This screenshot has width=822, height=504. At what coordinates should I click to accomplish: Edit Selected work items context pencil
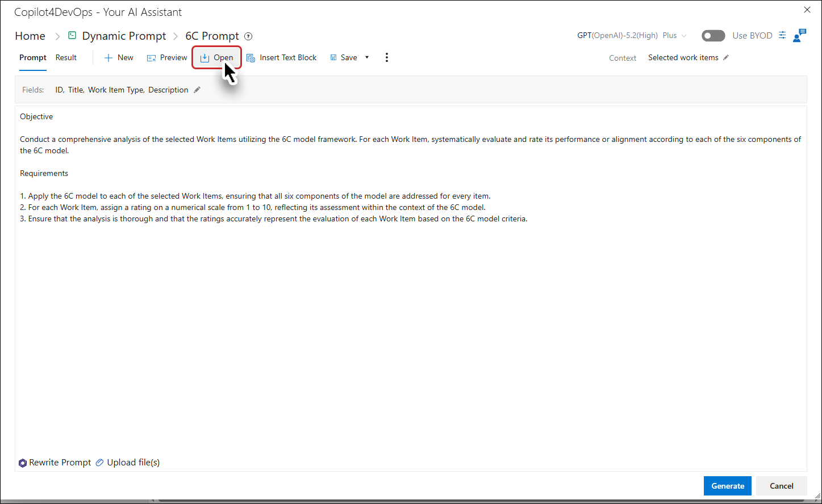[726, 57]
